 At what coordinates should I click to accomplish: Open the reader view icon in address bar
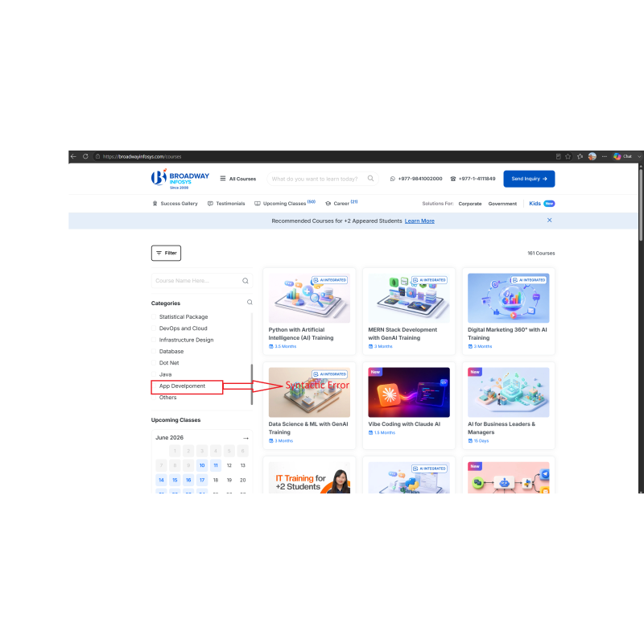click(x=558, y=156)
